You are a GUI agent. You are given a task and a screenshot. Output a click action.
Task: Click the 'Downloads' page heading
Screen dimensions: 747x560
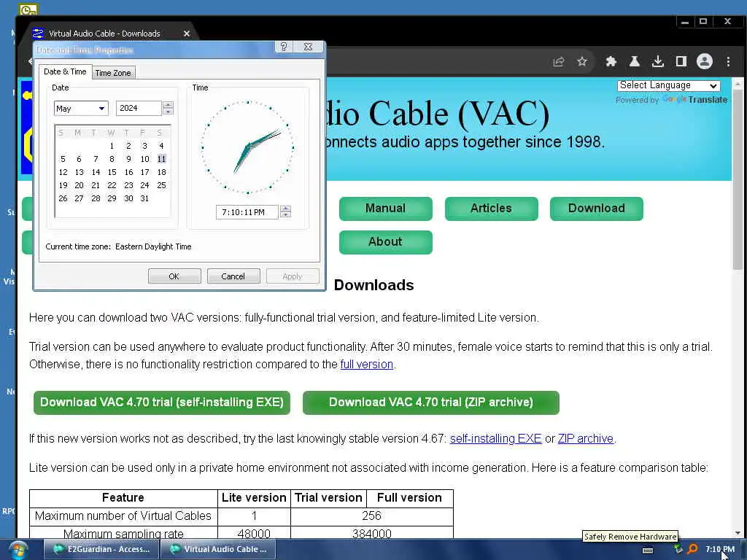[x=374, y=285]
